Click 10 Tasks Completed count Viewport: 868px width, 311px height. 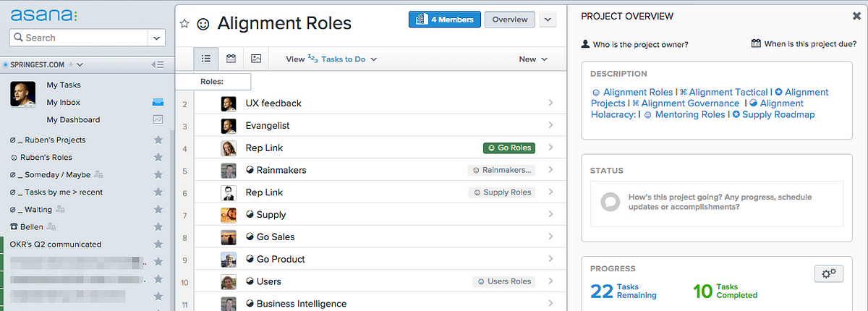pyautogui.click(x=726, y=291)
